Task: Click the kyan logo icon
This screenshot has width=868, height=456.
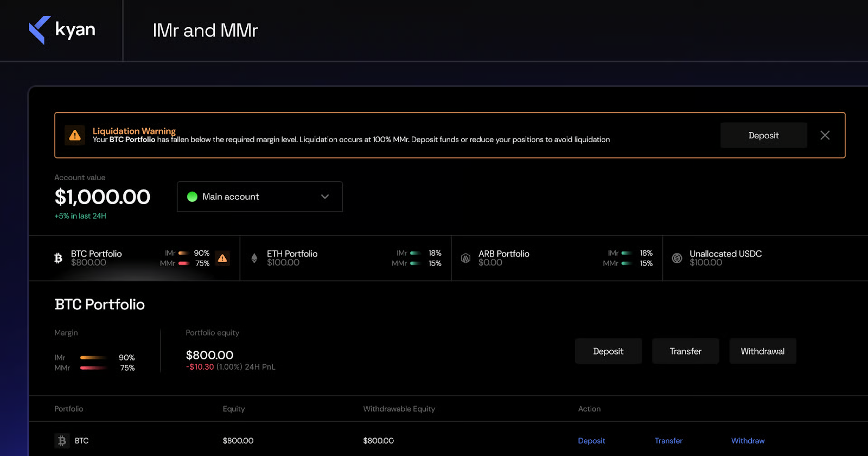Action: pos(40,30)
